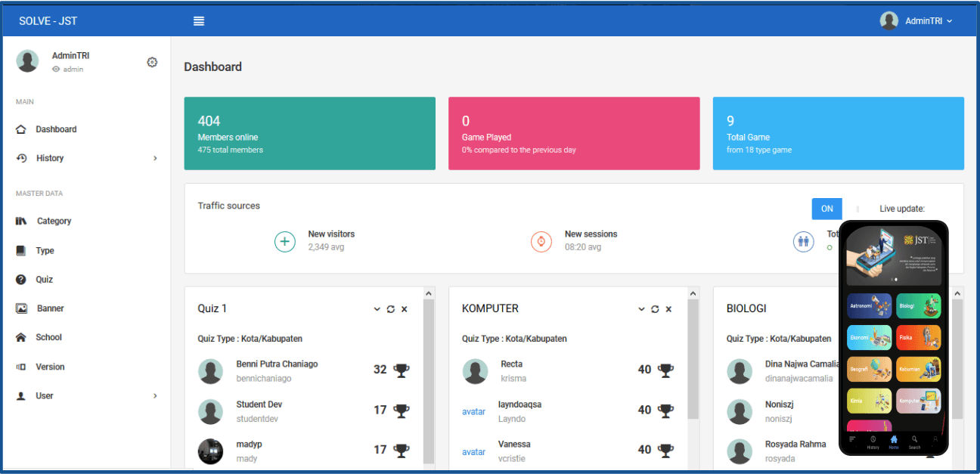This screenshot has height=474, width=980.
Task: Toggle the ON live update button
Action: click(x=826, y=209)
